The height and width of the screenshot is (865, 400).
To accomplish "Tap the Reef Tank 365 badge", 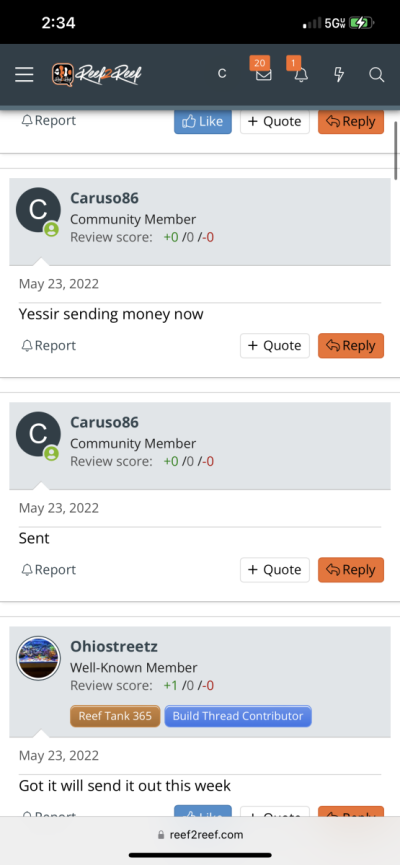I will click(x=115, y=716).
